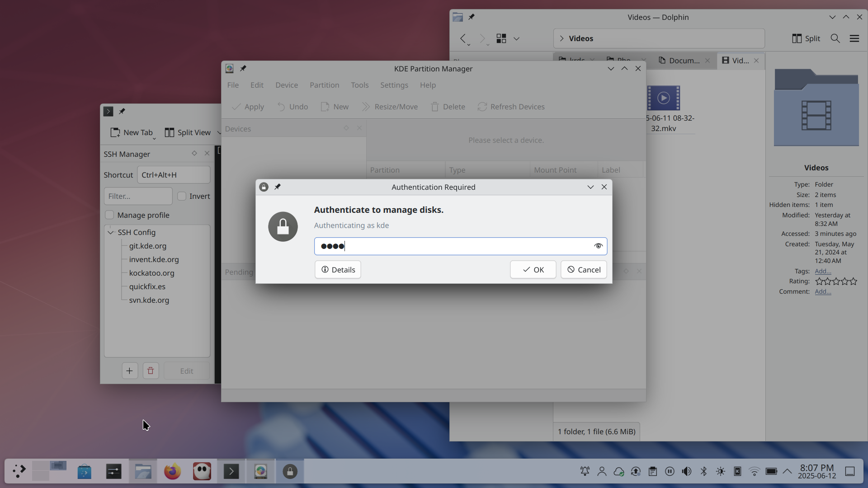Click the Delete toolbar icon in Partition Manager
The width and height of the screenshot is (868, 488).
pos(435,107)
